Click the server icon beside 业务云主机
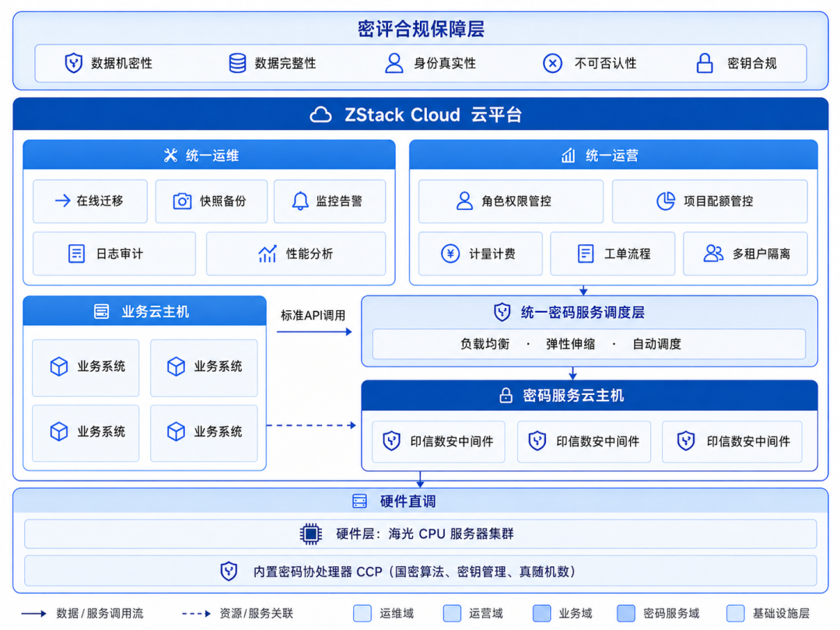 [x=101, y=311]
